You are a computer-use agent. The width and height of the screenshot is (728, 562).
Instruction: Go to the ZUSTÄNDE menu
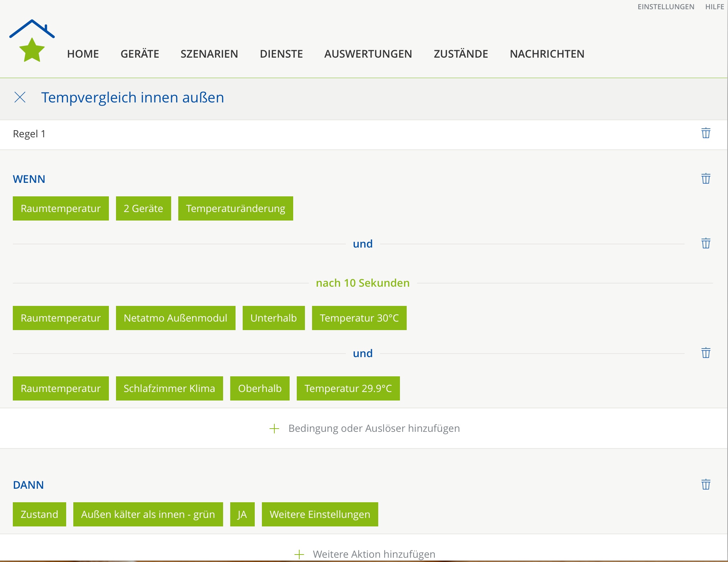tap(461, 54)
